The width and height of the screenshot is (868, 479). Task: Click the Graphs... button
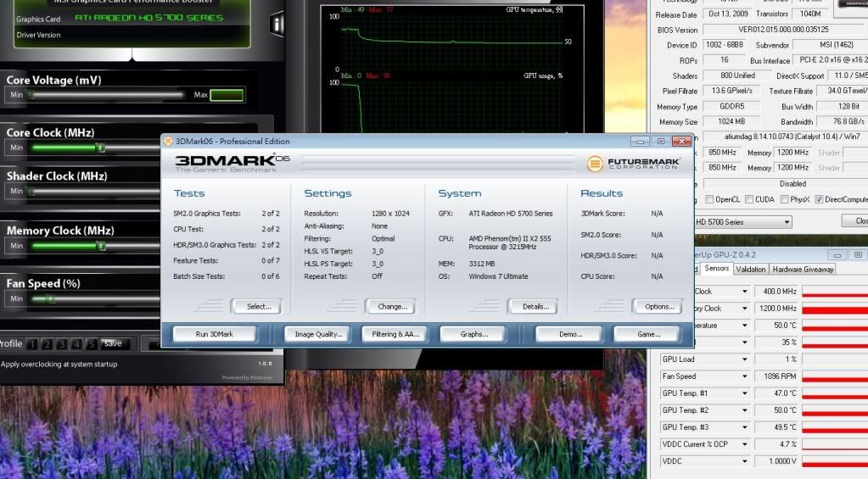(x=473, y=334)
